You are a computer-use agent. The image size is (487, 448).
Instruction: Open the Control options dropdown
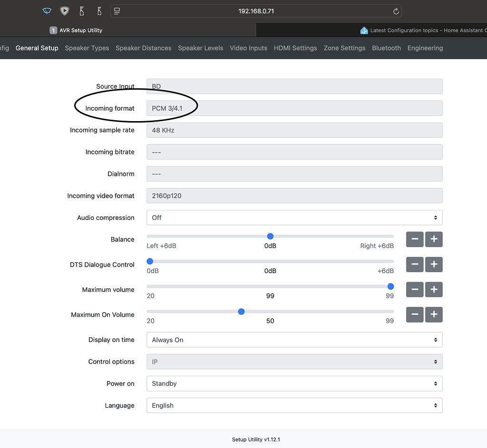[x=294, y=362]
